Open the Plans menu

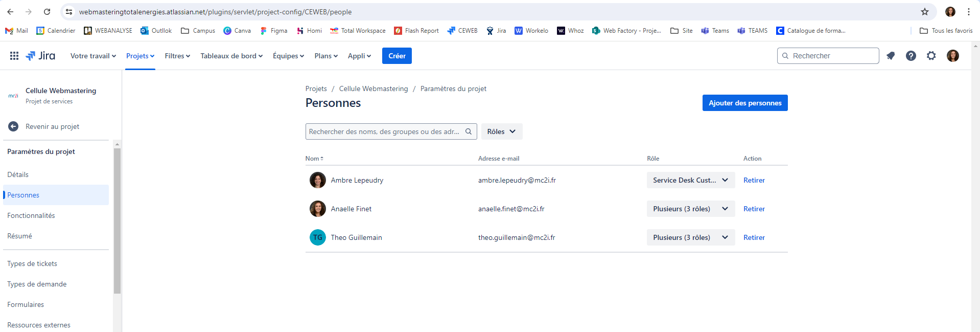pyautogui.click(x=326, y=56)
